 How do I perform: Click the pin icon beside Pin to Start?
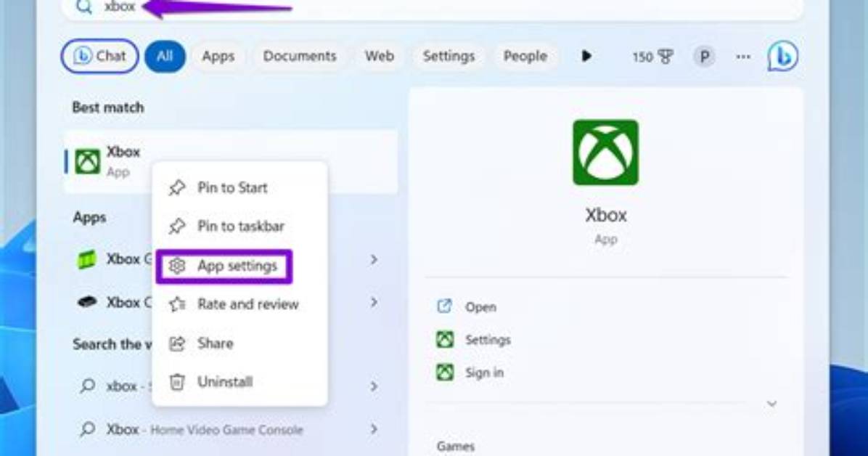(x=176, y=188)
